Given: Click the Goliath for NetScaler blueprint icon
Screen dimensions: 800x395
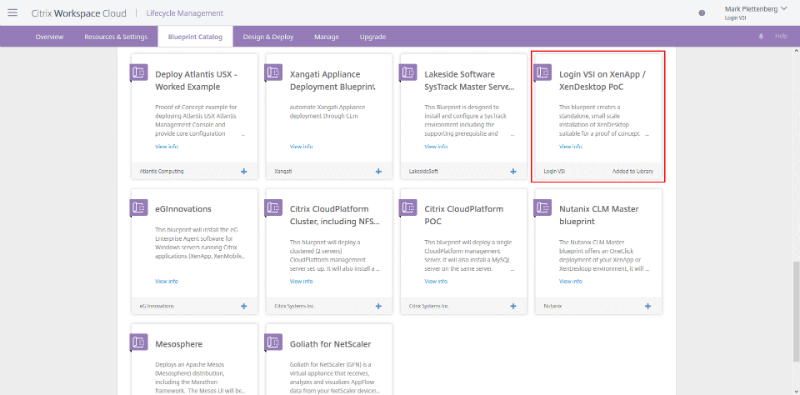Looking at the screenshot, I should [x=274, y=342].
